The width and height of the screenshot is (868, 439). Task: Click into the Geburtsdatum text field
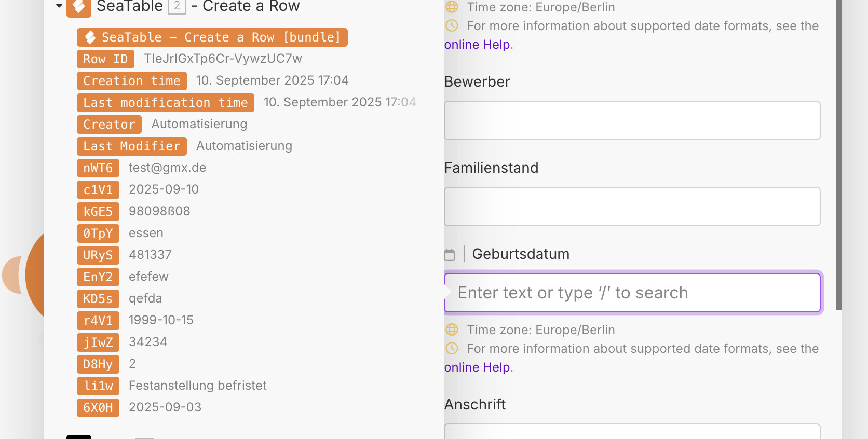click(x=632, y=293)
